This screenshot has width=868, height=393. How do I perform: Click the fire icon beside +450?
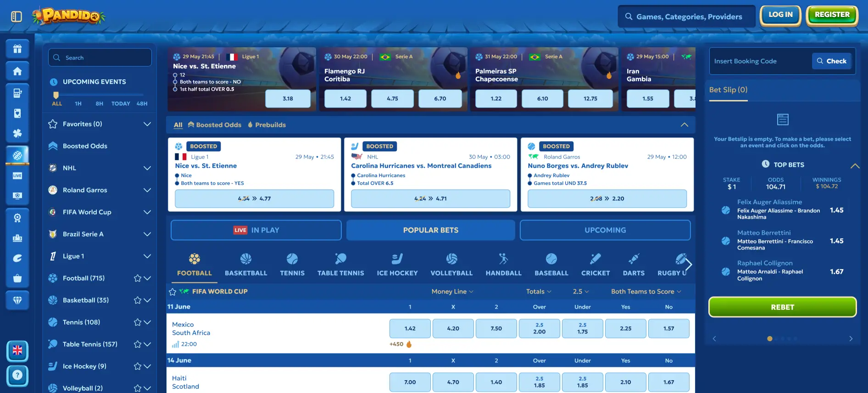point(409,344)
